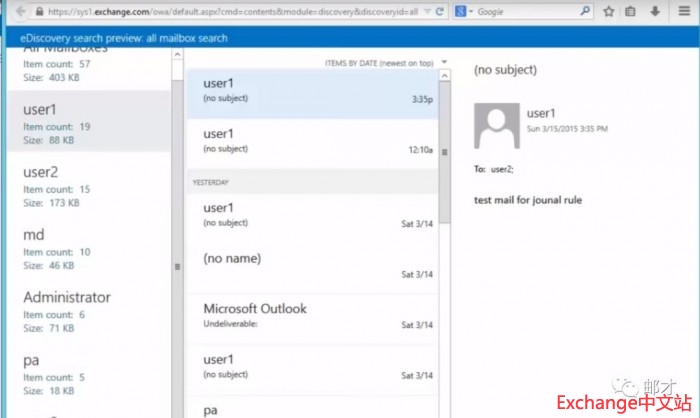Expand the Items By Date sort dropdown
This screenshot has width=700, height=418.
[445, 62]
